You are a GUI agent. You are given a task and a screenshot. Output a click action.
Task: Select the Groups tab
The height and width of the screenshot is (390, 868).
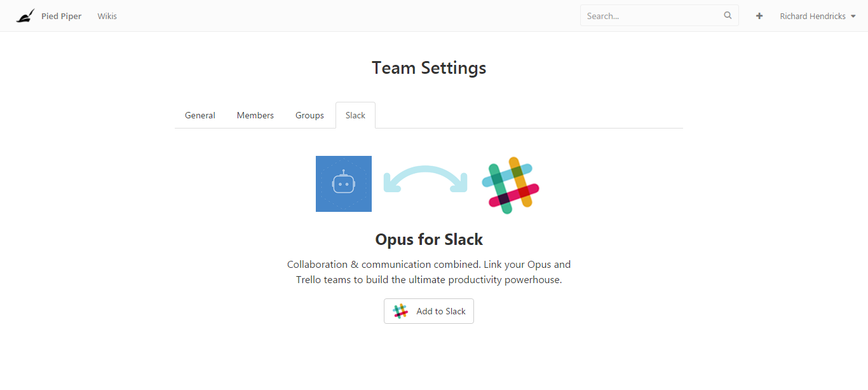309,115
